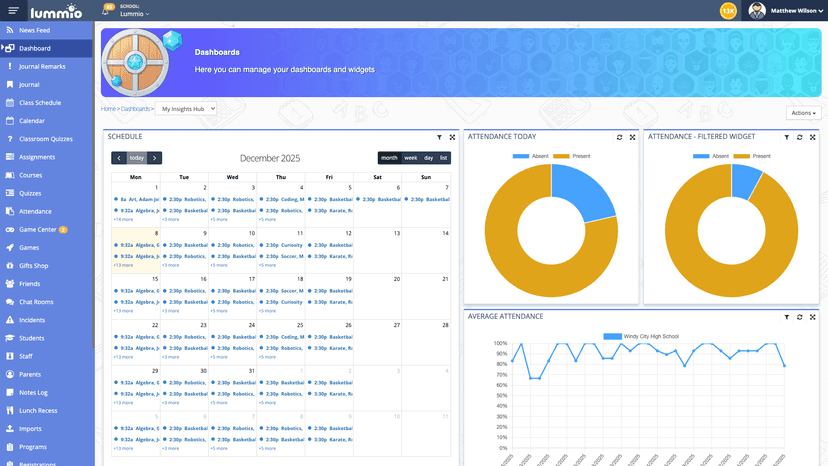Toggle the Absent legend in Attendance Today
828x466 pixels.
531,156
